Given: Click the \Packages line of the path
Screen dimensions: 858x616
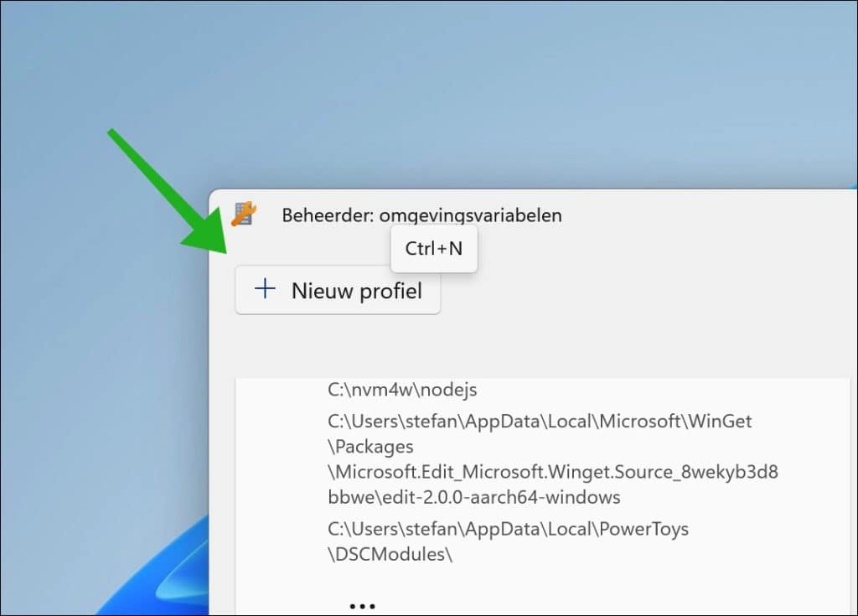Looking at the screenshot, I should tap(370, 447).
